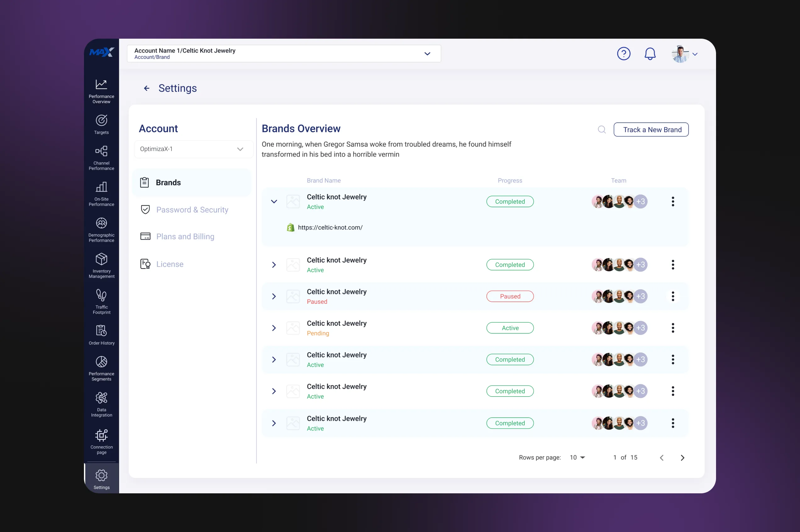Open Inventory Management from sidebar
The width and height of the screenshot is (800, 532).
coord(101,265)
